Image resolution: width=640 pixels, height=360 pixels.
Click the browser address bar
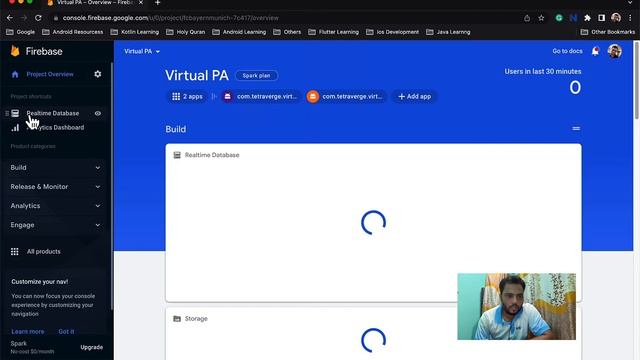pos(286,18)
